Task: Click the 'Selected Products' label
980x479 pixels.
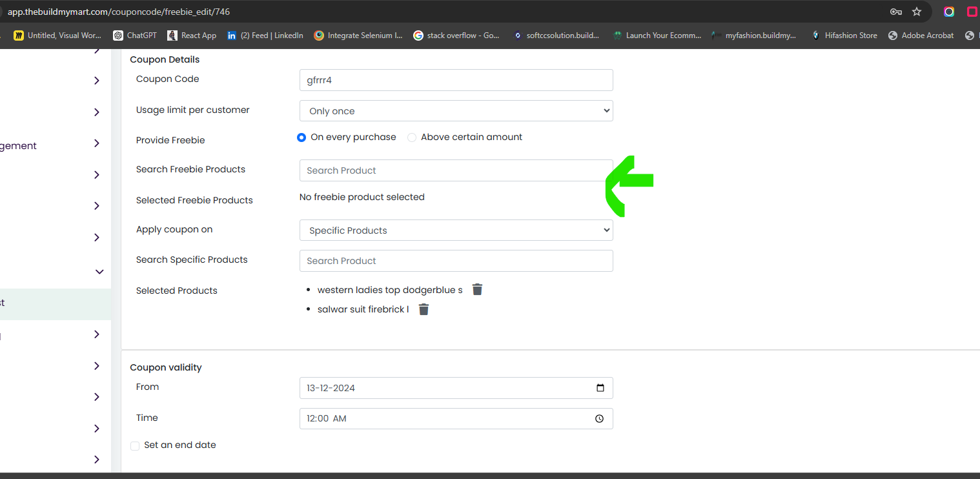Action: 177,290
